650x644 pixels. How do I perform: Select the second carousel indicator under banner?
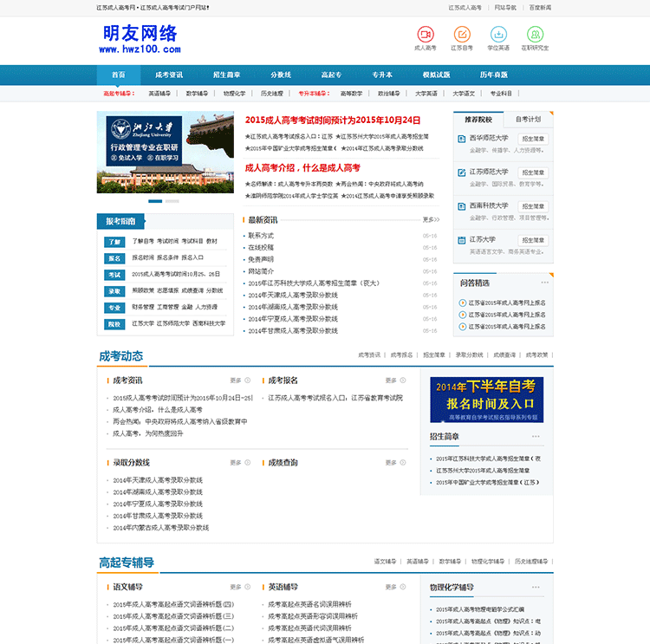[172, 201]
